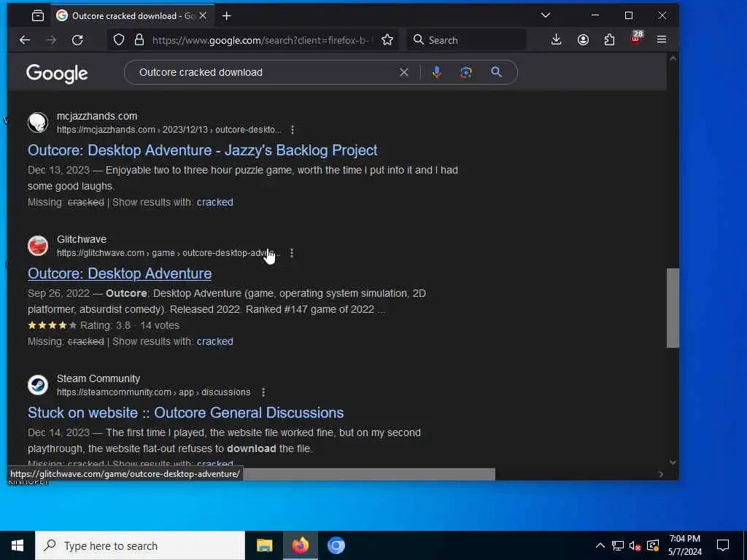Show results with cracked under mcjazzhands result
The image size is (747, 560).
tap(215, 202)
